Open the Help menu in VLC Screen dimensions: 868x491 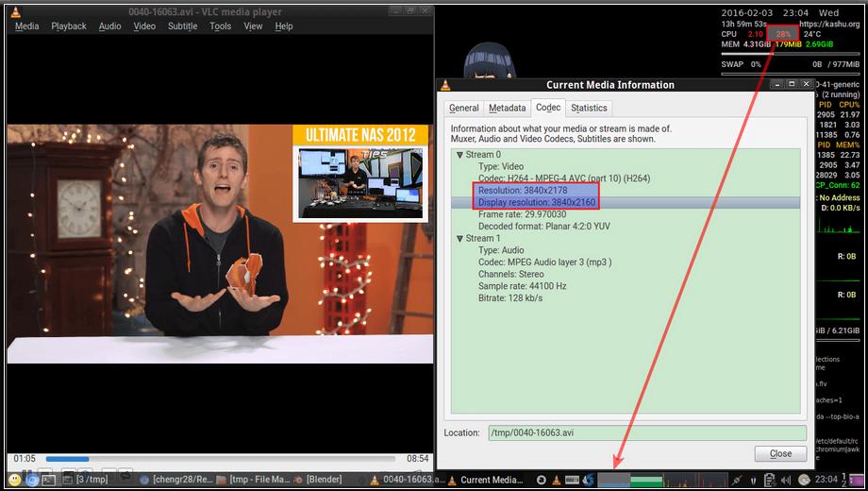[x=283, y=26]
